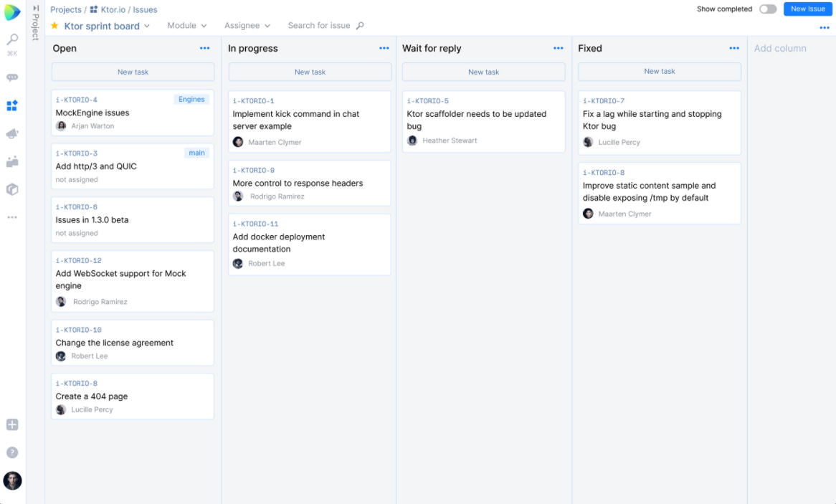The height and width of the screenshot is (504, 836).
Task: Click Maarten Clymer's avatar on kick command card
Action: [x=238, y=142]
